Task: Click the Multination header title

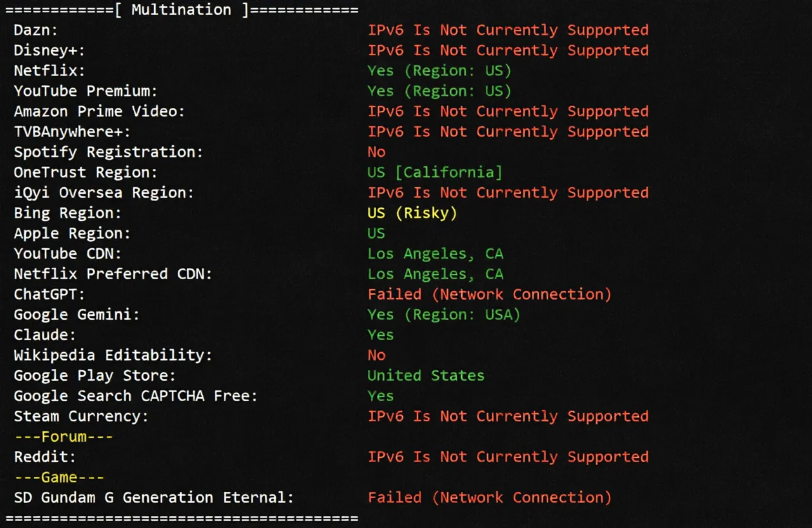Action: [181, 10]
